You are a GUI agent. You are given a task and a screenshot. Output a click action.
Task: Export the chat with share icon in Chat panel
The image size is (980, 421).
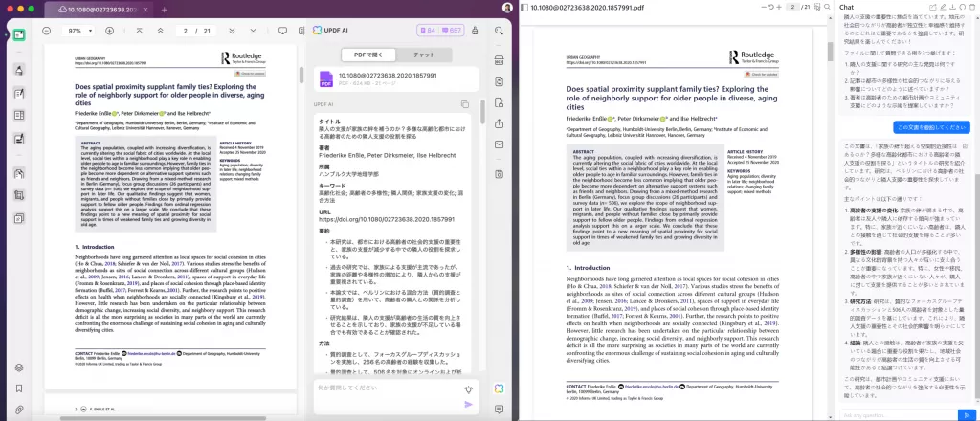pyautogui.click(x=932, y=7)
